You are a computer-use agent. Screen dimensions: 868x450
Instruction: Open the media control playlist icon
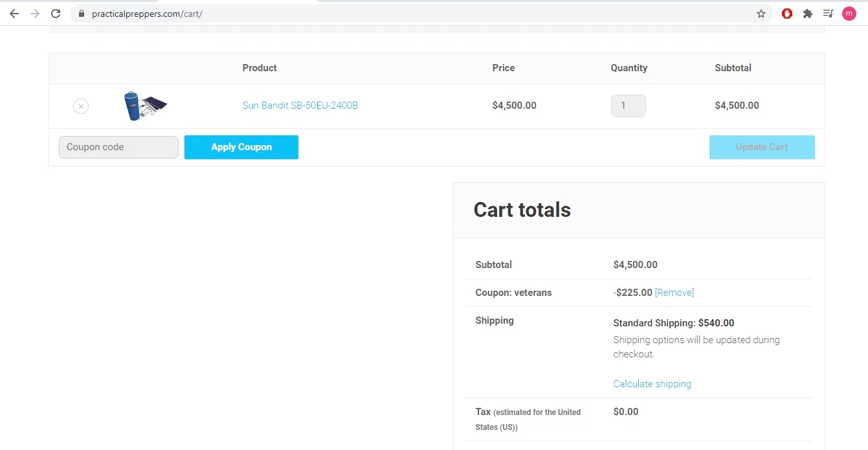click(x=828, y=14)
